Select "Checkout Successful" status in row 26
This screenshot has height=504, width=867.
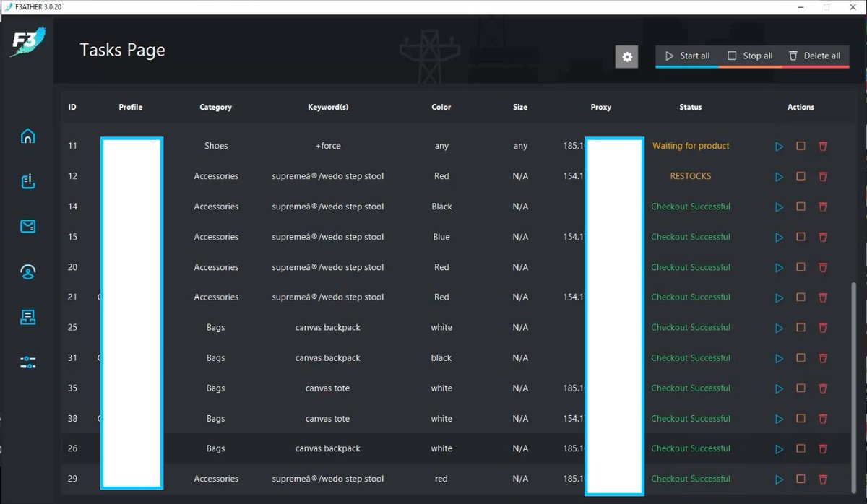click(x=691, y=448)
